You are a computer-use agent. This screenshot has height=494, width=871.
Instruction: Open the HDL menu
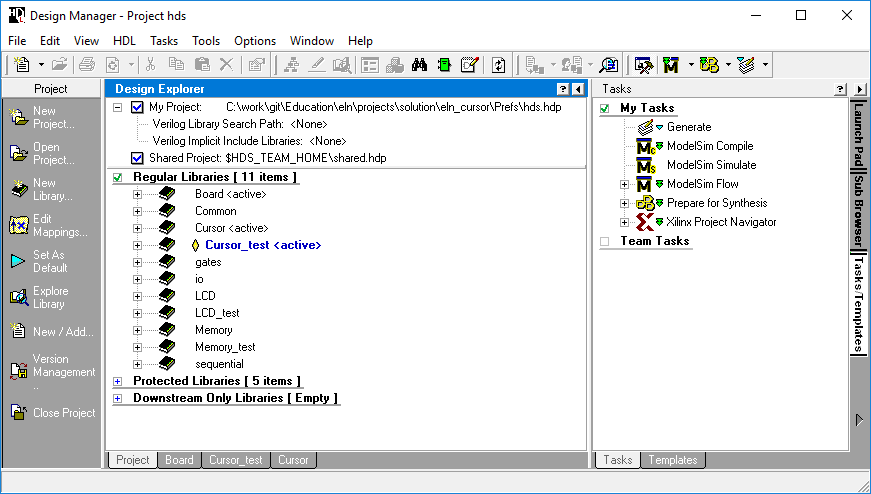tap(124, 41)
